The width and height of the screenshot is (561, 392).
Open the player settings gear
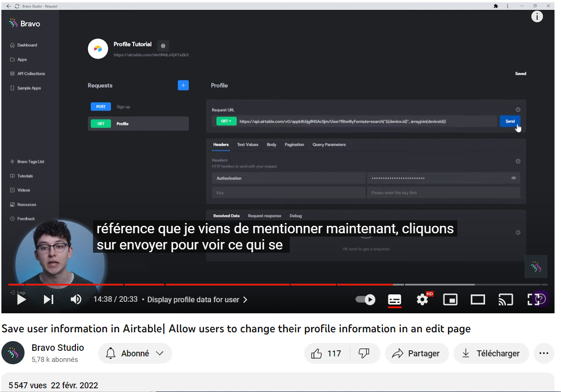[x=422, y=299]
